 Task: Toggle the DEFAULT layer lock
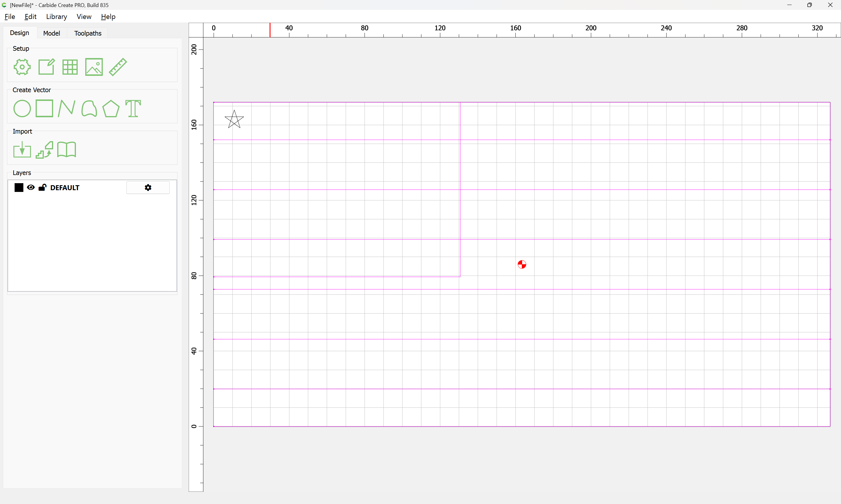pyautogui.click(x=42, y=188)
